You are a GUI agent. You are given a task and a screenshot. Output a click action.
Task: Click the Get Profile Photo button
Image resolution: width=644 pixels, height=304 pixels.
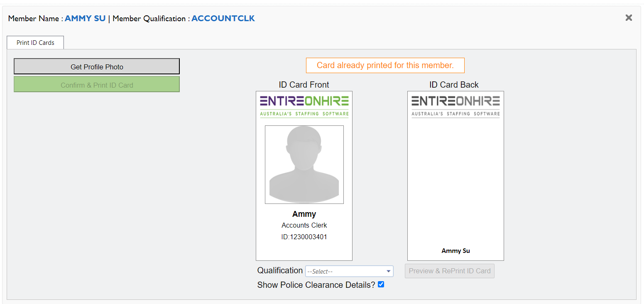(96, 66)
